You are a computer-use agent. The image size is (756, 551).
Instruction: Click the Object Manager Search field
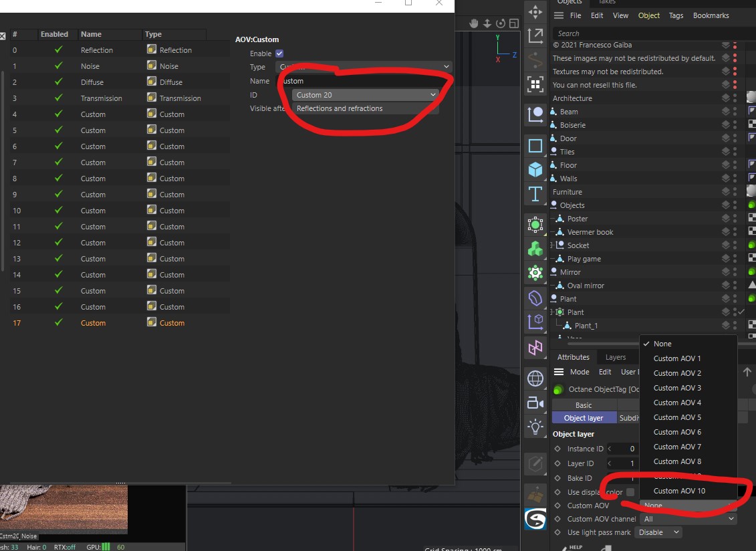tap(653, 33)
